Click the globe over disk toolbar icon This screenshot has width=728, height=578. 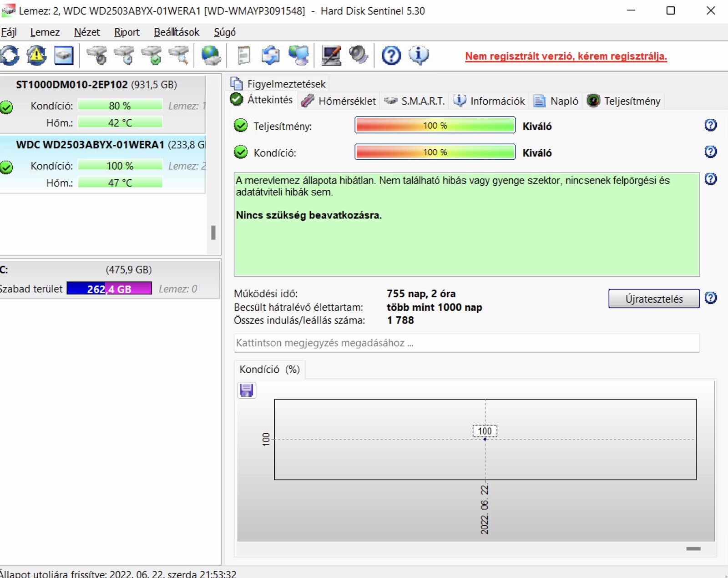click(x=211, y=56)
